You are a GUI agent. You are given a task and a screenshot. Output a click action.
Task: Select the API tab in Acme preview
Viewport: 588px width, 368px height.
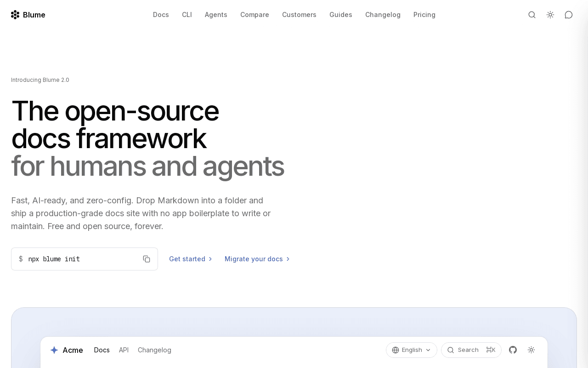coord(124,350)
